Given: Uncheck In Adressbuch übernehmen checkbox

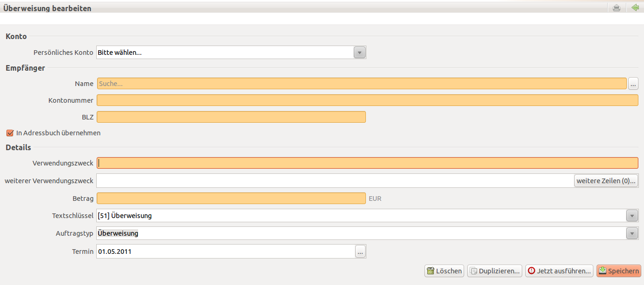Looking at the screenshot, I should tap(10, 133).
